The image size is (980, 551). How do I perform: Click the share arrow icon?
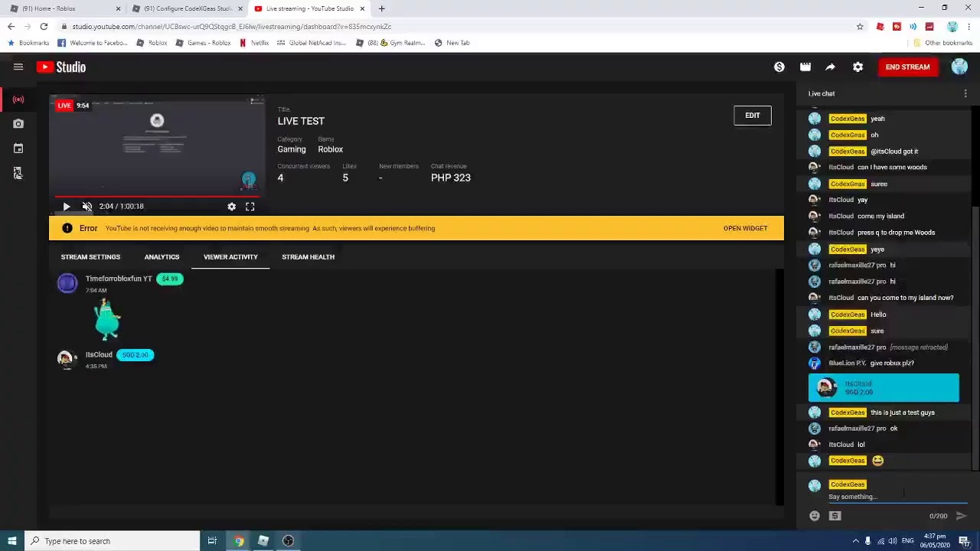tap(831, 67)
